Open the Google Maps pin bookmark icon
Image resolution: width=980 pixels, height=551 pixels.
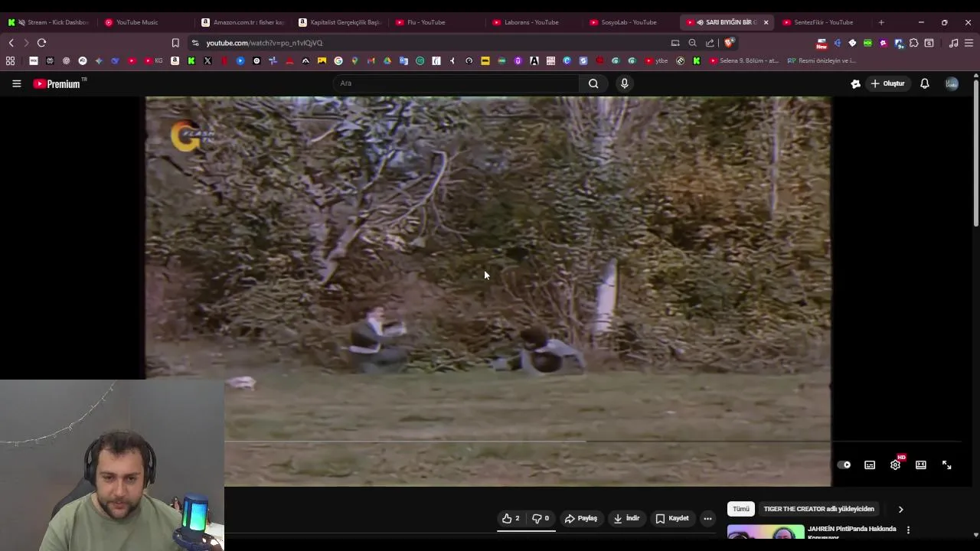click(x=354, y=60)
